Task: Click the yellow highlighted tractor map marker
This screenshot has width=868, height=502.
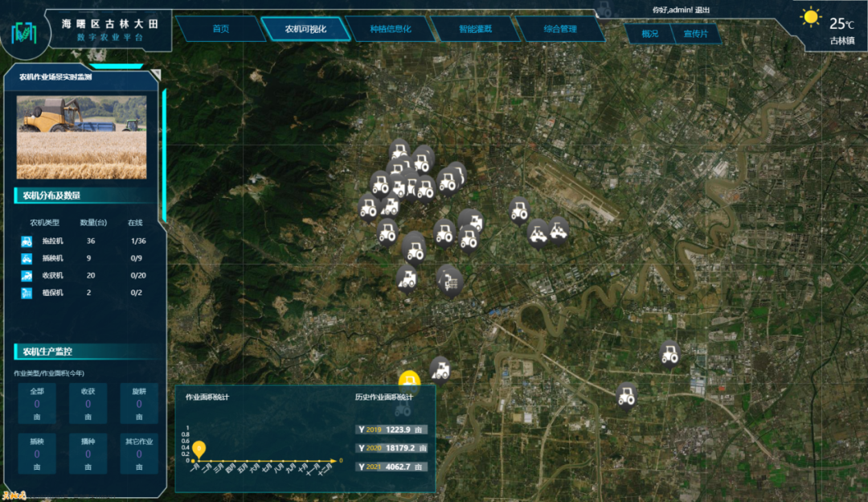Action: coord(410,379)
